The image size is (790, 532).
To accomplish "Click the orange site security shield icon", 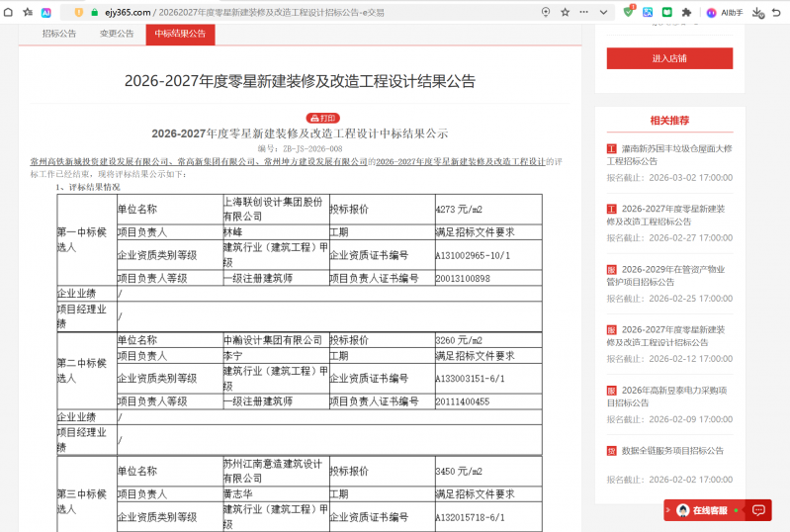I will [x=78, y=12].
